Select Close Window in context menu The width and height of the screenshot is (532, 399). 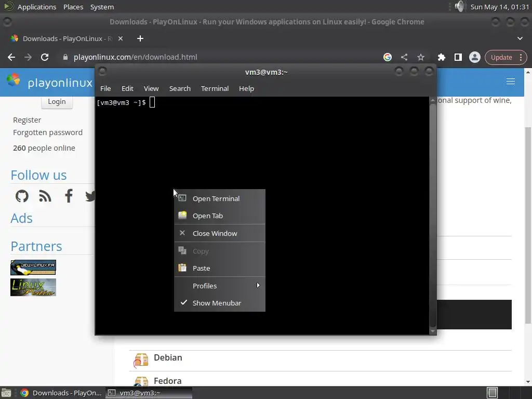(x=220, y=233)
